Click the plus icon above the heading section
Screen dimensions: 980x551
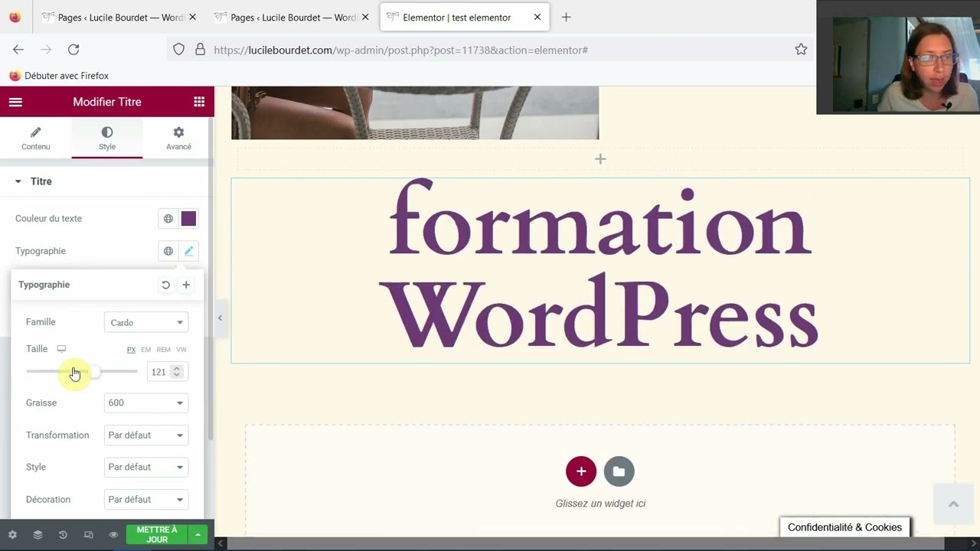tap(600, 159)
